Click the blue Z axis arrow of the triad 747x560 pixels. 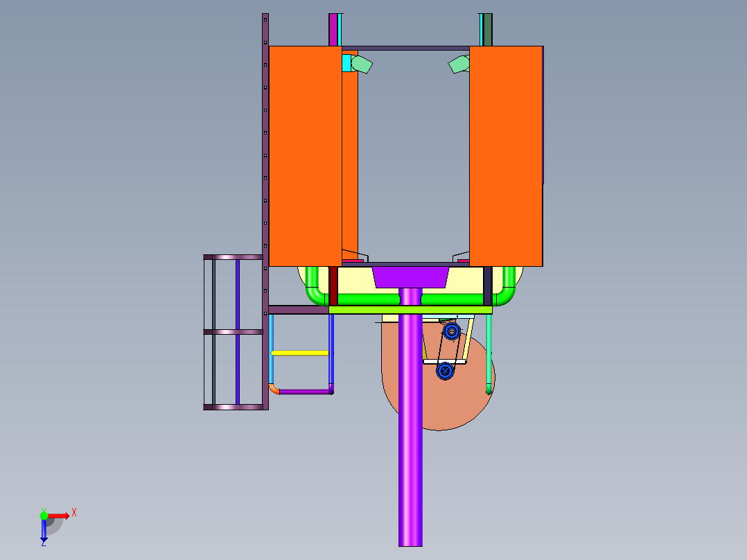tap(44, 530)
